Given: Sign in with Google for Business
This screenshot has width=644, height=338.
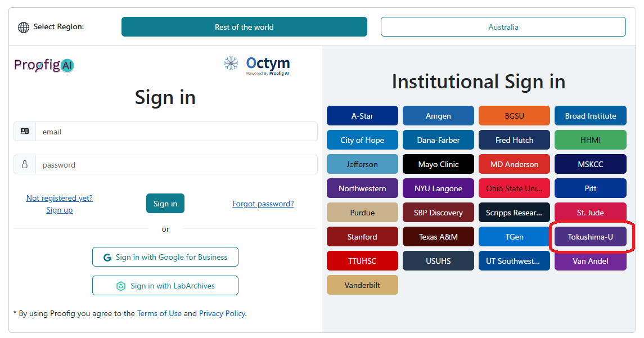Looking at the screenshot, I should pos(165,256).
